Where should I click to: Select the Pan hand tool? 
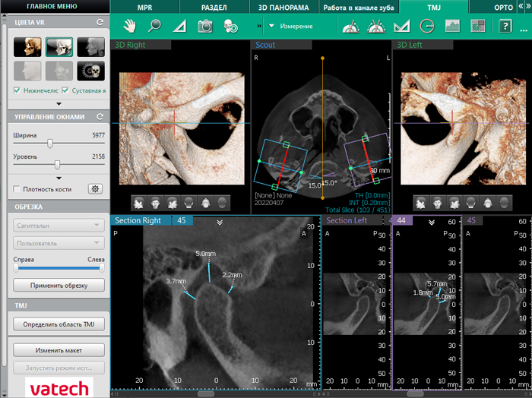pos(130,26)
